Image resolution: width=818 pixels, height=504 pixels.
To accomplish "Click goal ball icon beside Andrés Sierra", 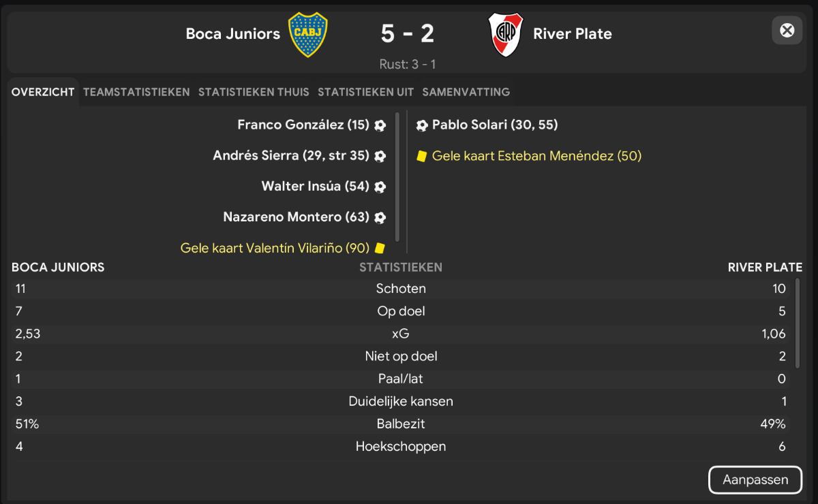I will pos(380,156).
